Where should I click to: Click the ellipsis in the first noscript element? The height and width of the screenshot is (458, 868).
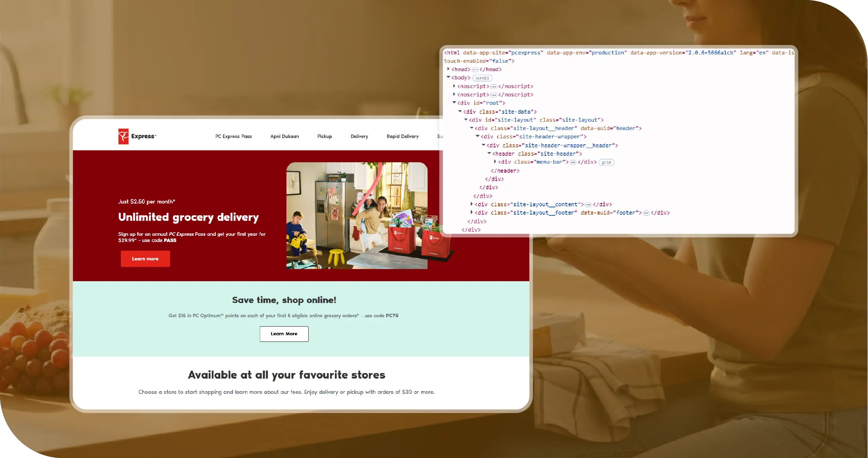point(493,87)
